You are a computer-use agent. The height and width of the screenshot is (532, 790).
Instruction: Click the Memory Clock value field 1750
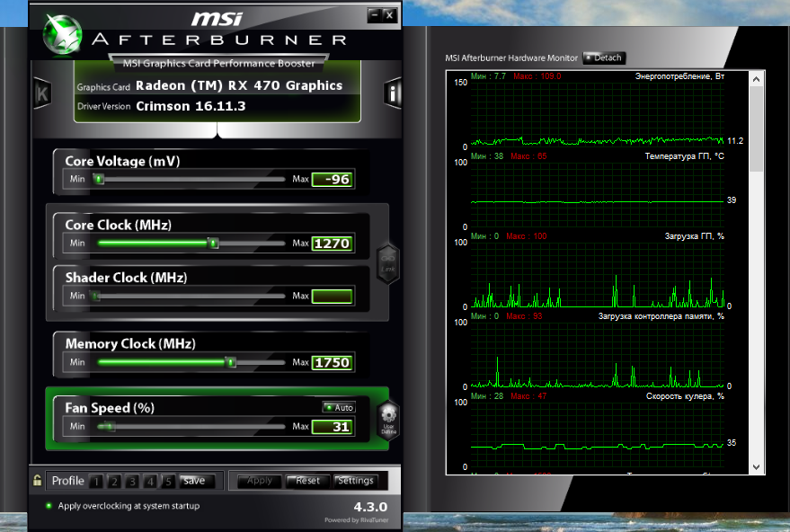coord(333,363)
